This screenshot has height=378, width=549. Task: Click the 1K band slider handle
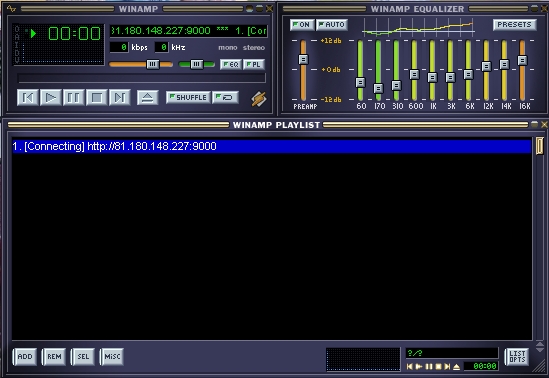(432, 77)
